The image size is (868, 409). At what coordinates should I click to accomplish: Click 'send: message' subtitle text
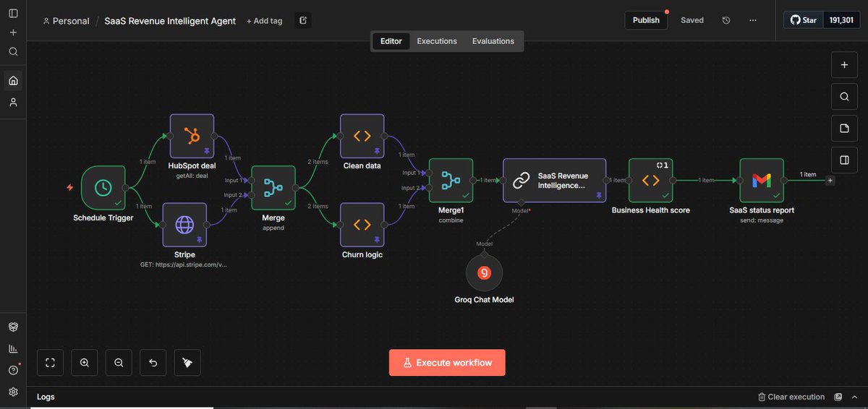pyautogui.click(x=762, y=220)
